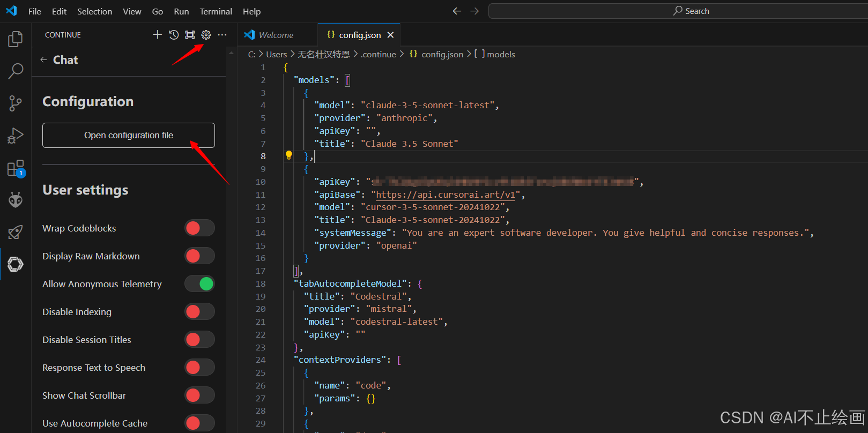Click the Chat back label
The image size is (868, 433).
click(x=65, y=60)
